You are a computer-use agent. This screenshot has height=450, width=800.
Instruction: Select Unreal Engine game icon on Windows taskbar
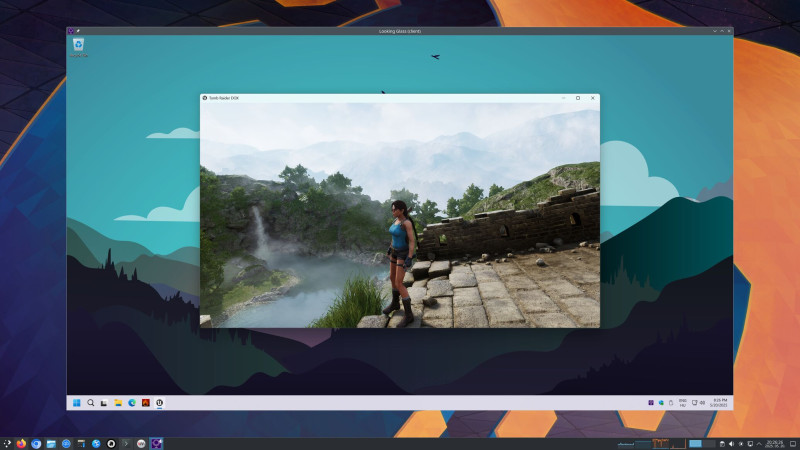pos(159,403)
